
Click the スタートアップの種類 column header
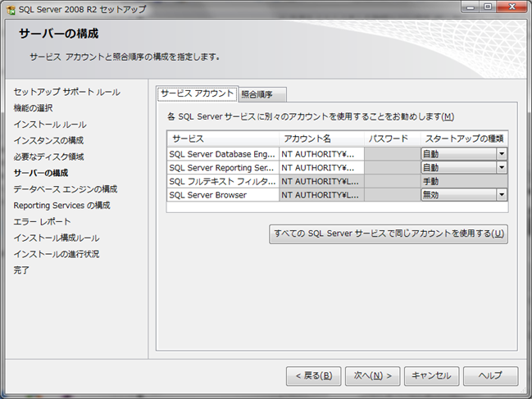pyautogui.click(x=464, y=138)
